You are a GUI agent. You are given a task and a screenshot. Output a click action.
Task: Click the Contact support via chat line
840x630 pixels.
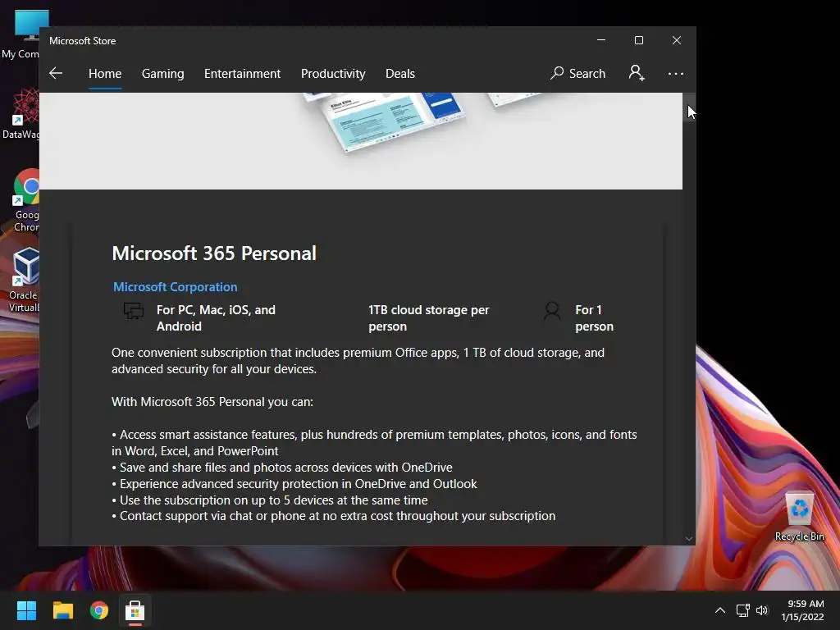pos(333,516)
